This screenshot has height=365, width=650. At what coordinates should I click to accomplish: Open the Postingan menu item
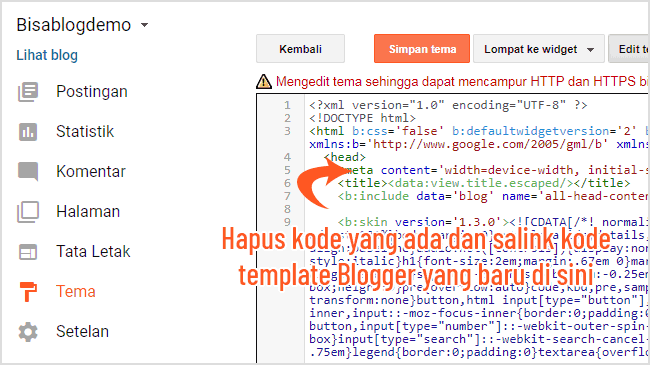[x=92, y=92]
